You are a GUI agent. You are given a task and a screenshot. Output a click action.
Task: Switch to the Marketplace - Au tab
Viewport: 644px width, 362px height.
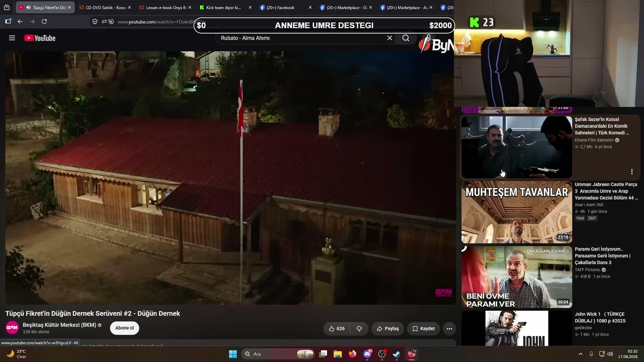pos(407,8)
